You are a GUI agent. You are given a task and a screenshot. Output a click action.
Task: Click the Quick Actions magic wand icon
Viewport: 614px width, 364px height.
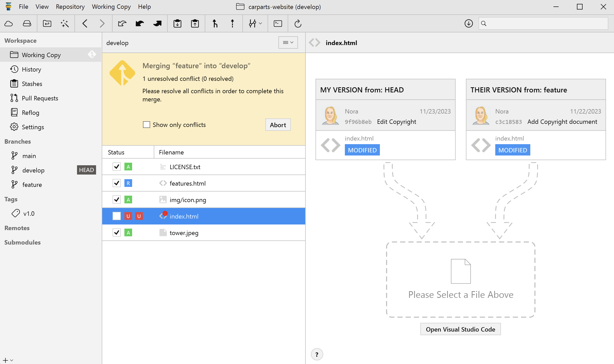pos(65,24)
